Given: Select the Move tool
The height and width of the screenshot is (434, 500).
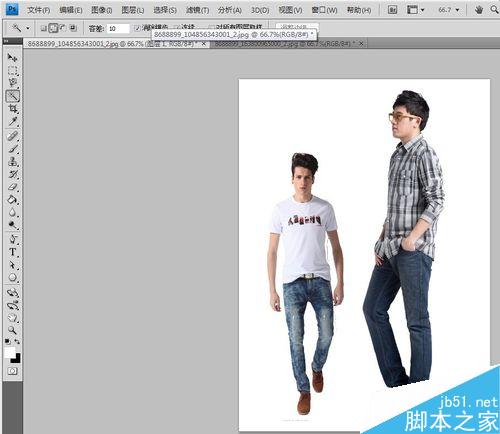Looking at the screenshot, I should 12,58.
